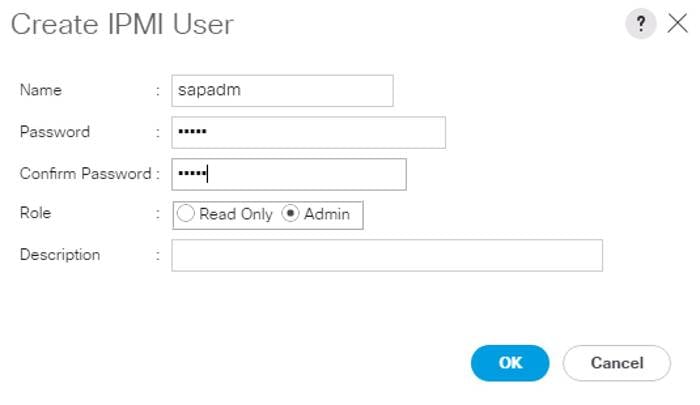Viewport: 700px width, 405px height.
Task: Select the Read Only role radio button
Action: coord(186,213)
